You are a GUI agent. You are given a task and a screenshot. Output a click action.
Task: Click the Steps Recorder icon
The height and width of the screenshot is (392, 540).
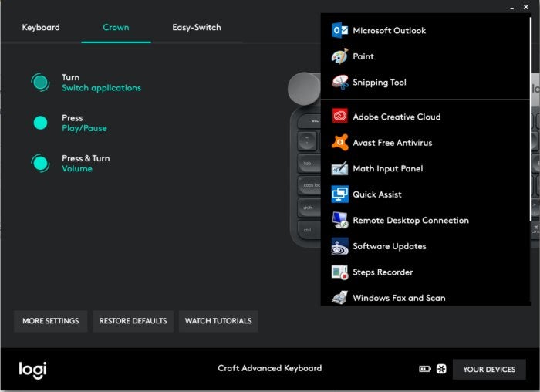click(339, 272)
